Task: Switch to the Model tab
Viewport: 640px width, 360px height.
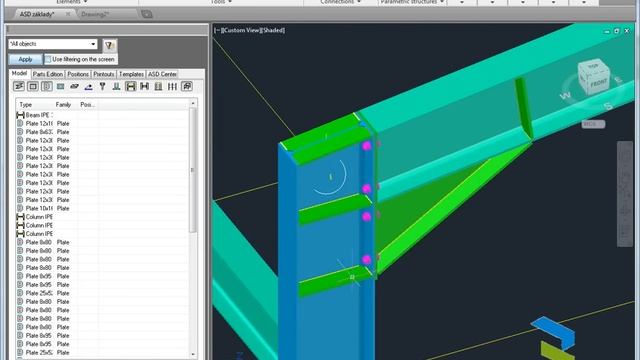Action: pos(19,73)
